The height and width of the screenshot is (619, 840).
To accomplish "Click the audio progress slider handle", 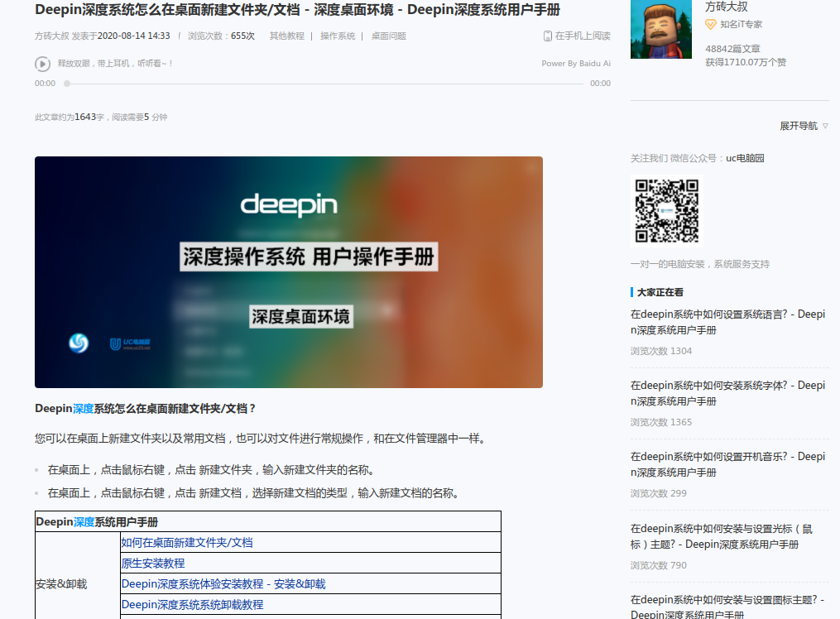I will point(67,84).
